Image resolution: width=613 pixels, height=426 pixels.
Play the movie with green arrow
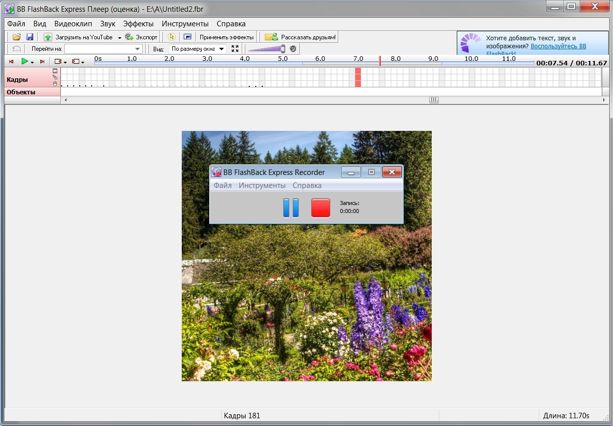(x=24, y=61)
